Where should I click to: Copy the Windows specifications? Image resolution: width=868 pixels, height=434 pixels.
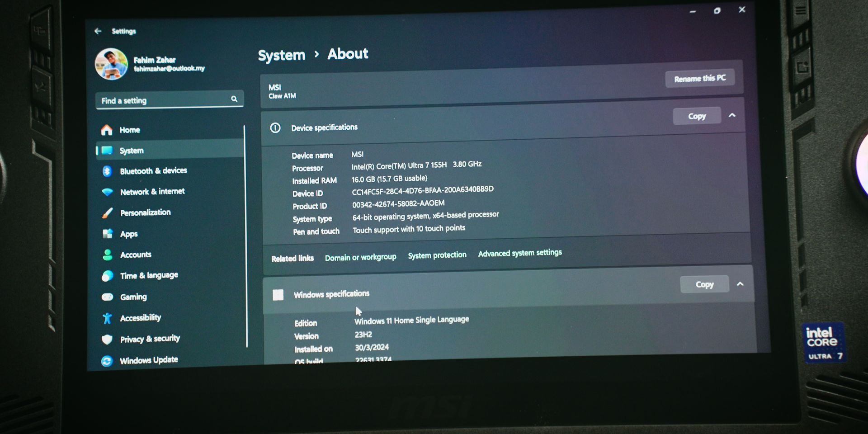[x=704, y=284]
